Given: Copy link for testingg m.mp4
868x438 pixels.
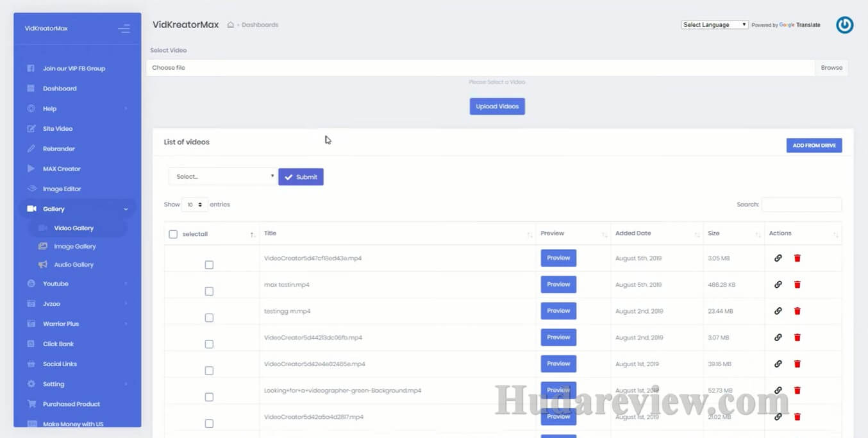Looking at the screenshot, I should (x=778, y=311).
